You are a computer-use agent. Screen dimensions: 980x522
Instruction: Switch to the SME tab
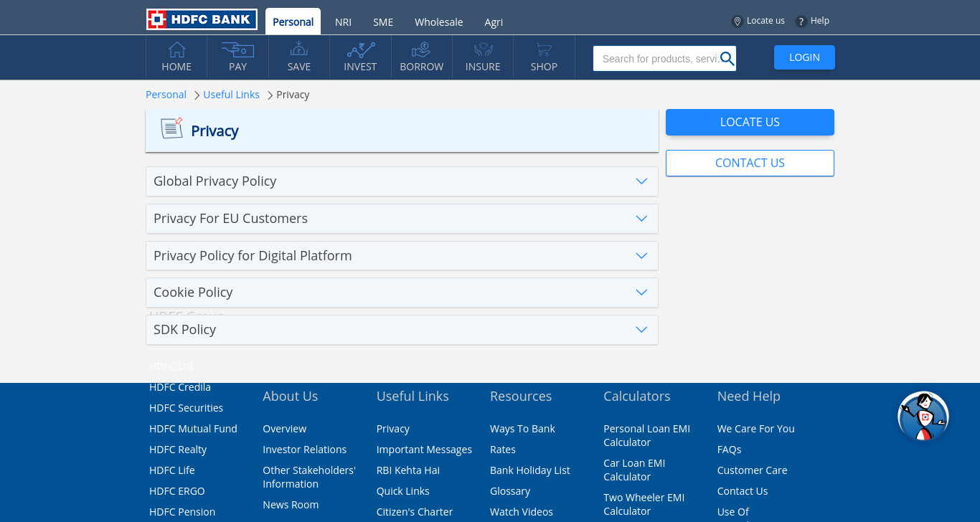click(383, 22)
